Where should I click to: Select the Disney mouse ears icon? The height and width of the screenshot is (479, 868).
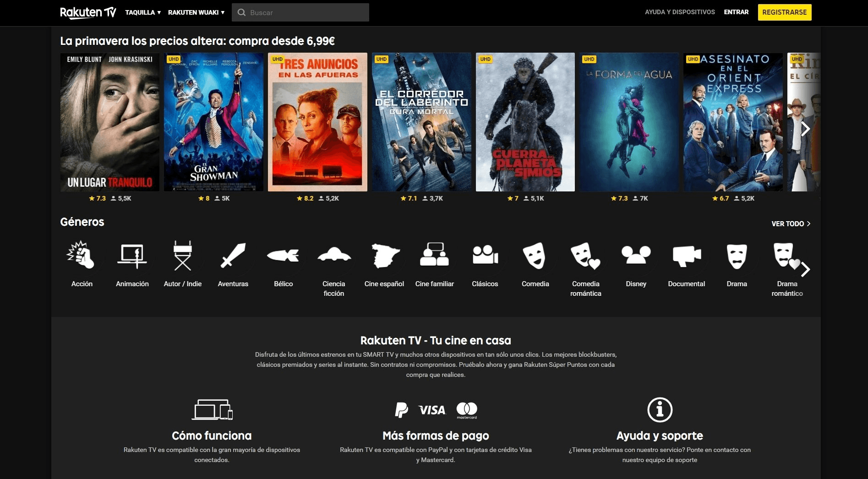pyautogui.click(x=636, y=255)
